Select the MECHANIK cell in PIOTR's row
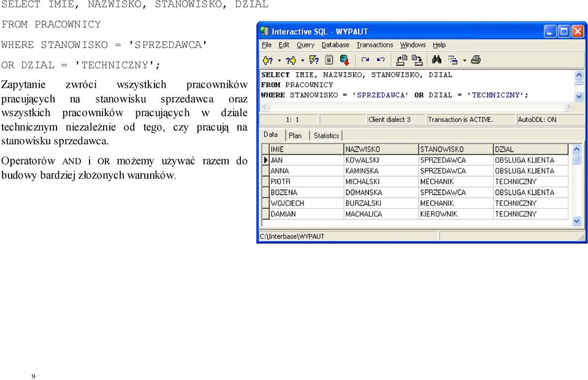Screen dimensions: 588x380 (455, 182)
